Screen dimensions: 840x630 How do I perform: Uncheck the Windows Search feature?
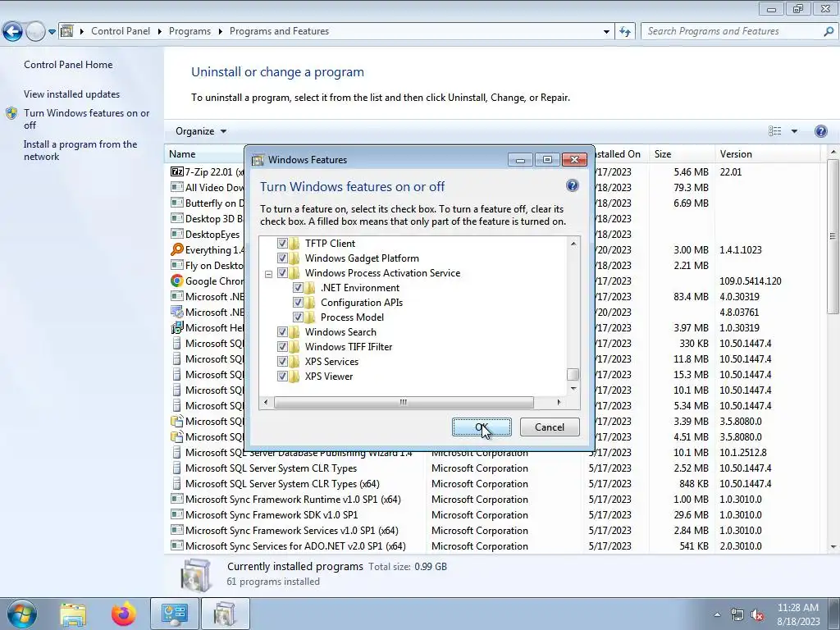pyautogui.click(x=282, y=332)
